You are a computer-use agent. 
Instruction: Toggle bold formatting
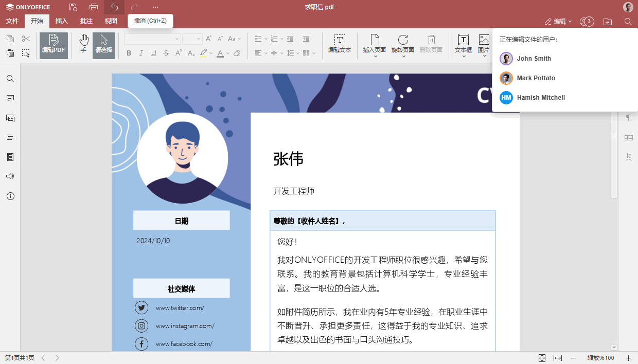coord(129,53)
